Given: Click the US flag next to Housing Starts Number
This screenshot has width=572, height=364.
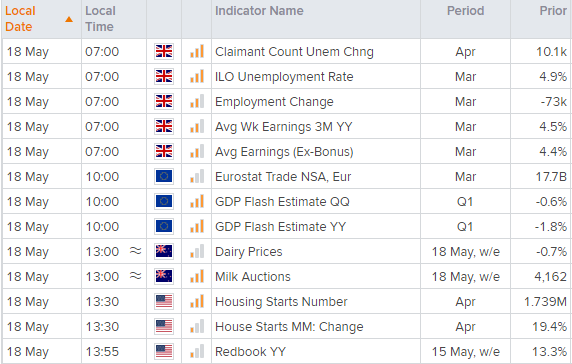Looking at the screenshot, I should click(x=164, y=302).
